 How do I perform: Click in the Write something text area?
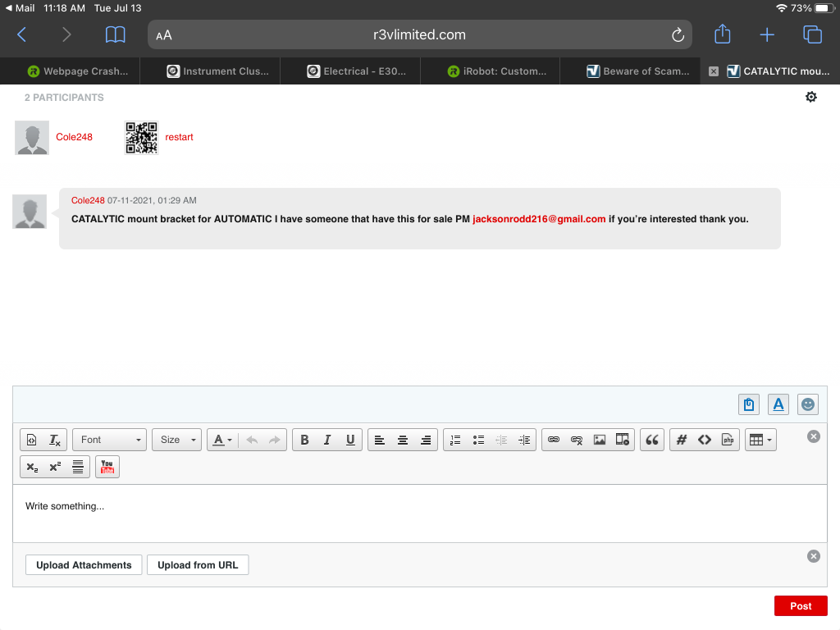419,513
